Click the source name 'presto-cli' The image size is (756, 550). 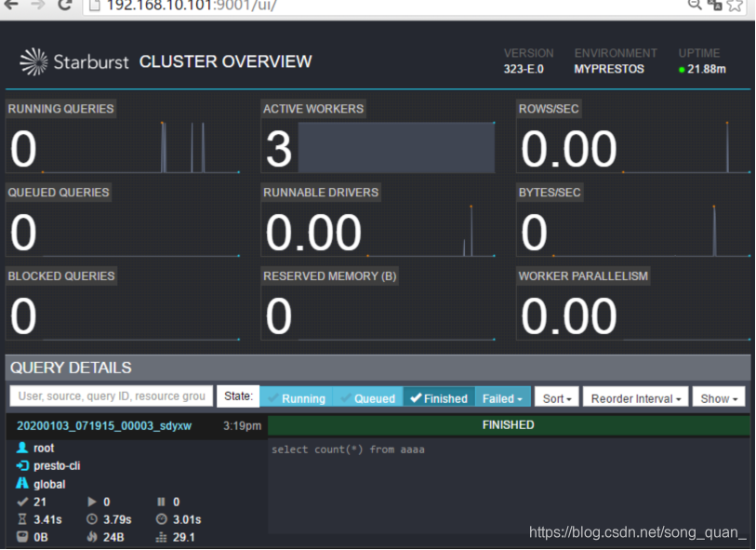(57, 466)
